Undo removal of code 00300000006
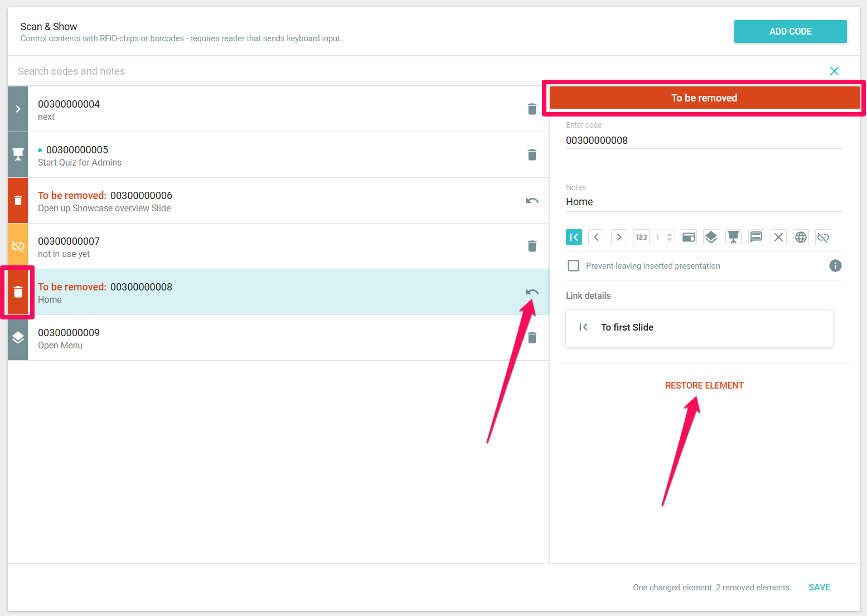 tap(532, 201)
